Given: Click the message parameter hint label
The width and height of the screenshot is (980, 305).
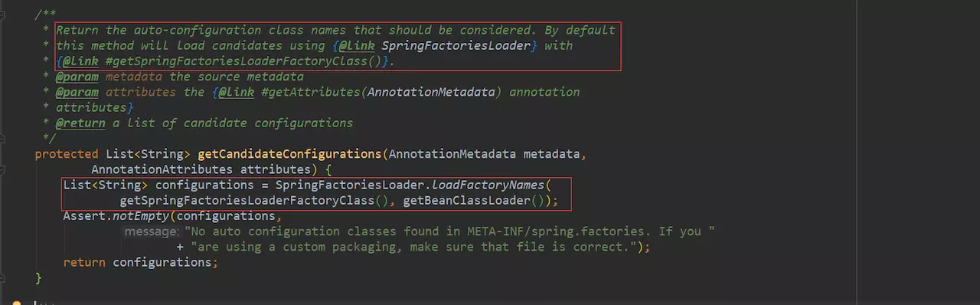Looking at the screenshot, I should 150,231.
